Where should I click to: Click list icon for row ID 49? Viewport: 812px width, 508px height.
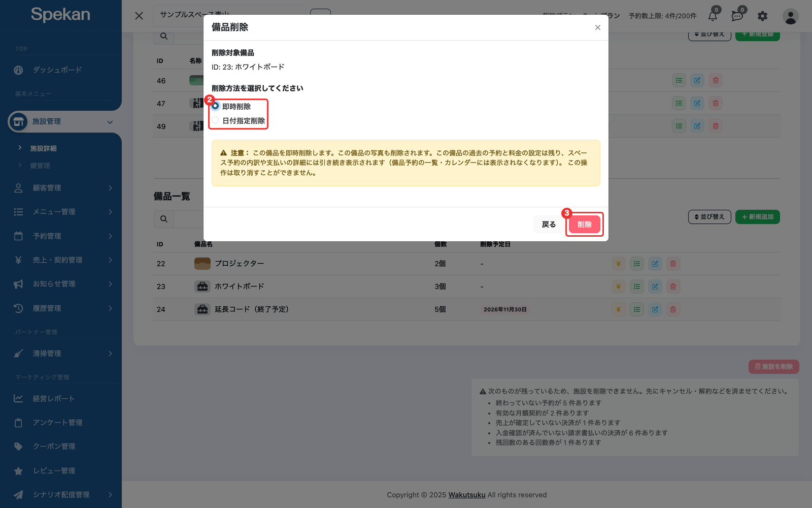click(x=679, y=126)
